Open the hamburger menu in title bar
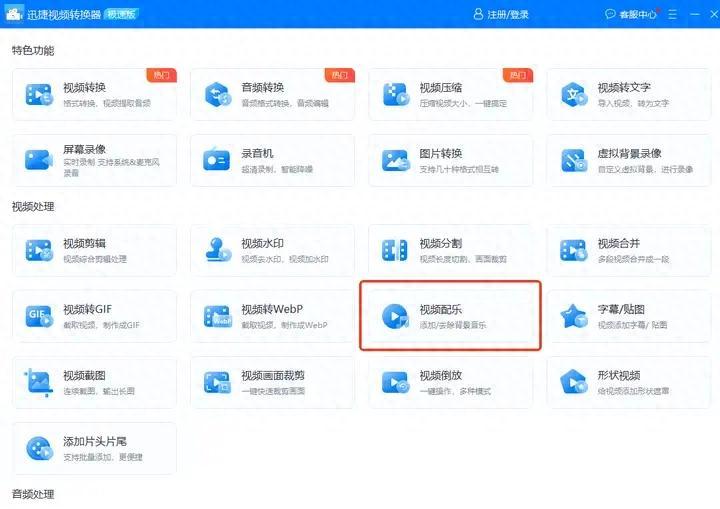 (x=671, y=14)
